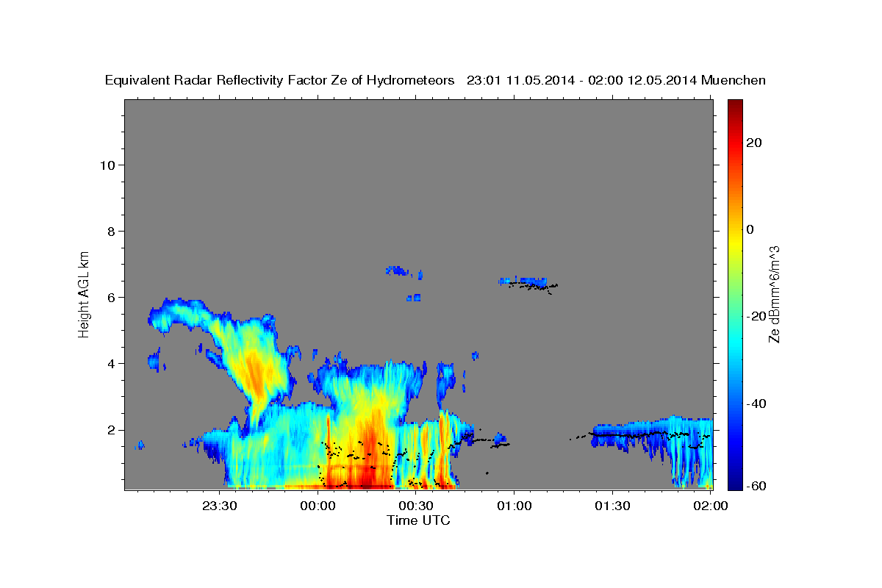Click the '00:00' time tick label
This screenshot has height=588, width=882.
pos(318,506)
